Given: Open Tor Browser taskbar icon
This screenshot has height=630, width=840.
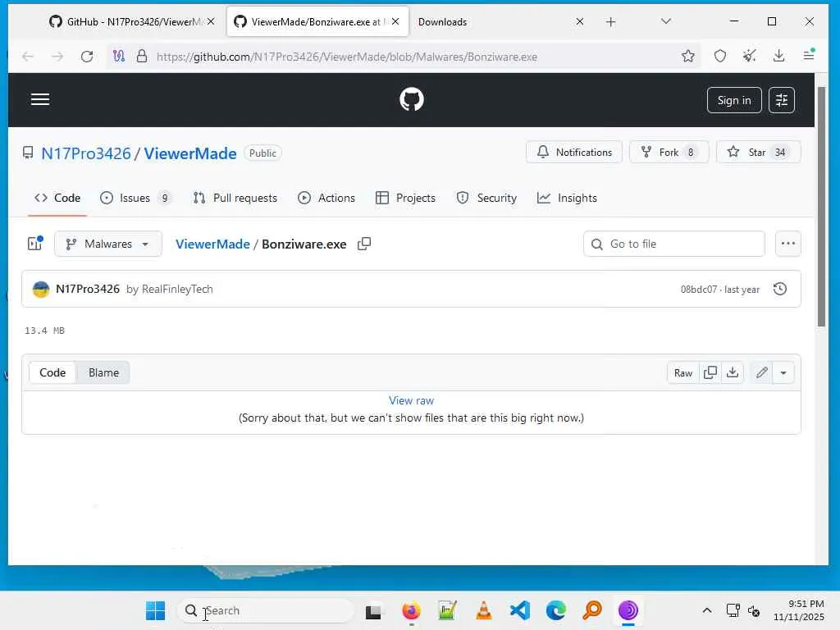Looking at the screenshot, I should tap(628, 610).
